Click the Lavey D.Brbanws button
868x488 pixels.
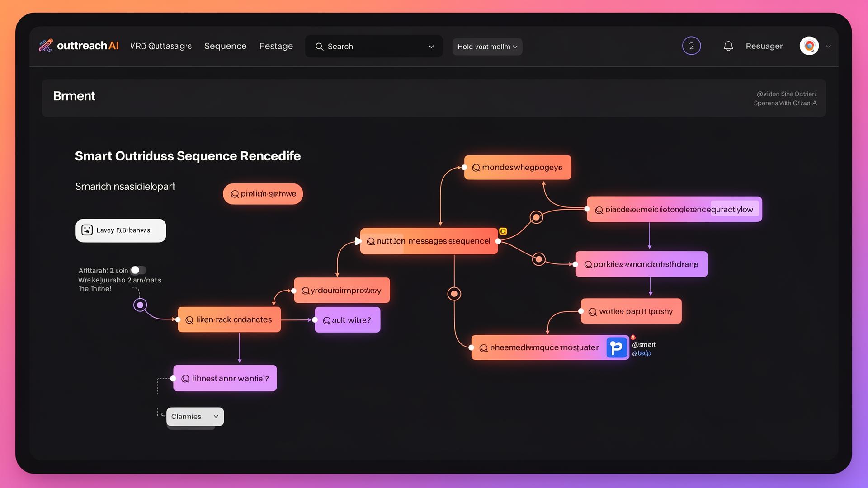[121, 230]
